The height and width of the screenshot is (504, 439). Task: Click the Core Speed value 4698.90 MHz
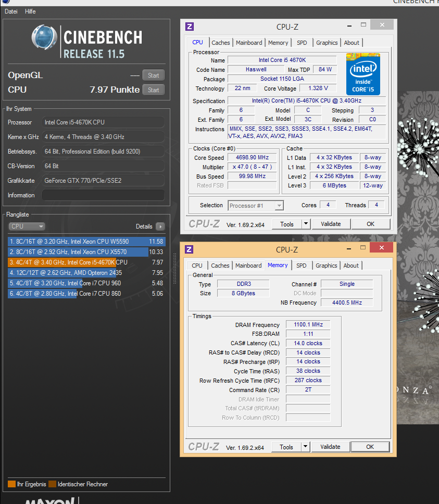[252, 157]
